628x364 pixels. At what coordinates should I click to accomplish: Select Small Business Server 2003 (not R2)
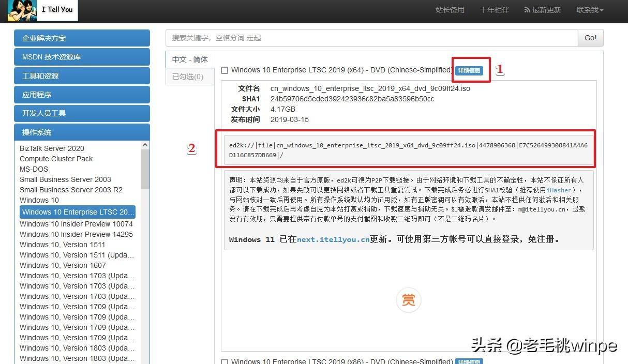pyautogui.click(x=65, y=179)
